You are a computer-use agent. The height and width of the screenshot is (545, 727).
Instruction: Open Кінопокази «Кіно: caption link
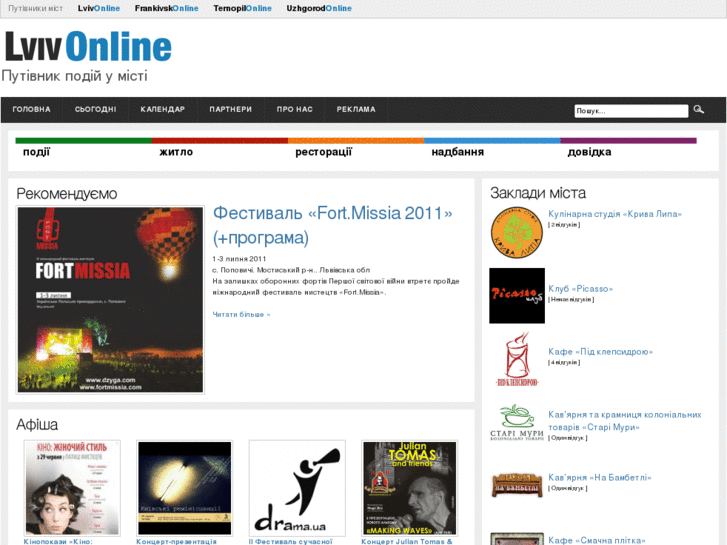click(x=58, y=541)
